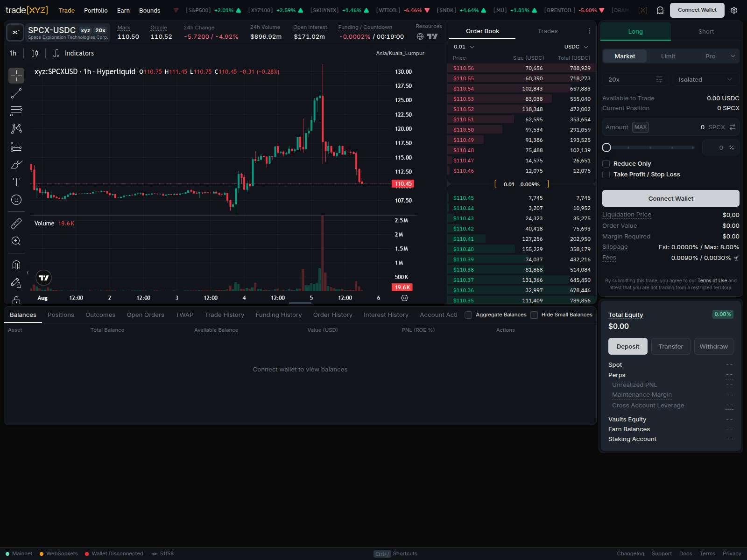This screenshot has height=560, width=747.
Task: Open the USDC denomination dropdown
Action: [x=576, y=47]
